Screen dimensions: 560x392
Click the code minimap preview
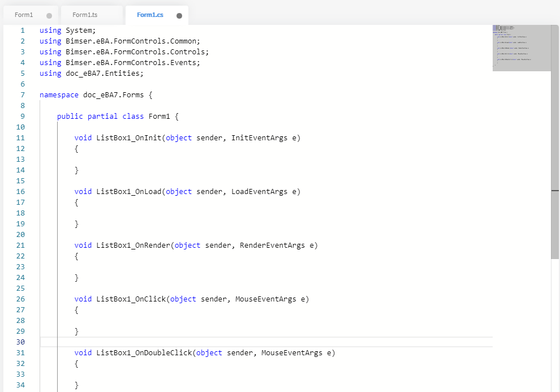tap(521, 48)
